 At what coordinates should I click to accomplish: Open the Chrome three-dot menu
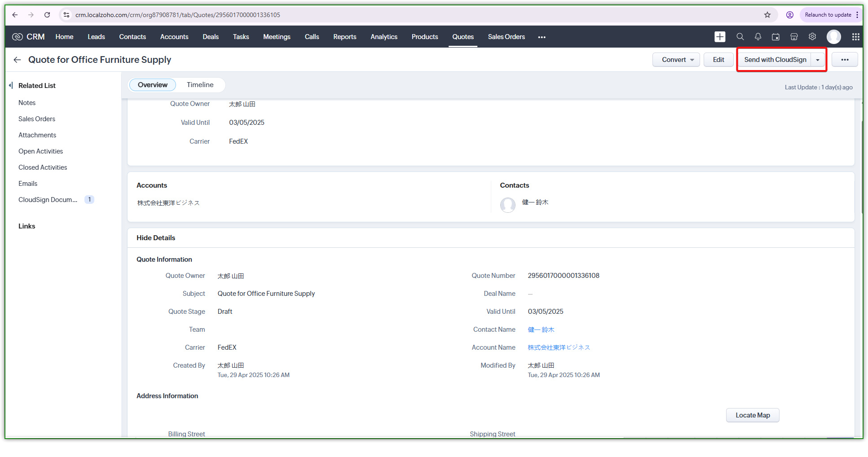(x=857, y=15)
